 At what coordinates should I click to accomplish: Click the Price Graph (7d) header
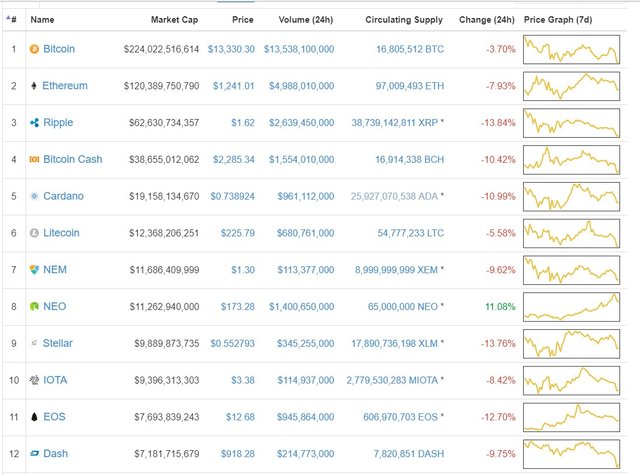tap(558, 20)
